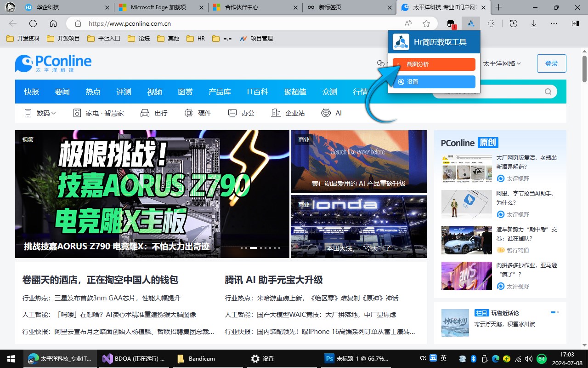Open the Wi-Fi network tray icon

[519, 359]
